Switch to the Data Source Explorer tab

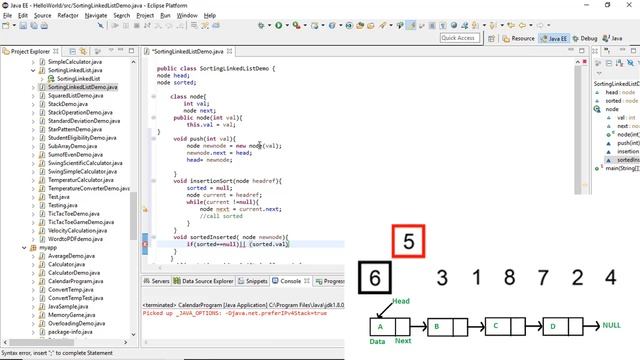(203, 281)
